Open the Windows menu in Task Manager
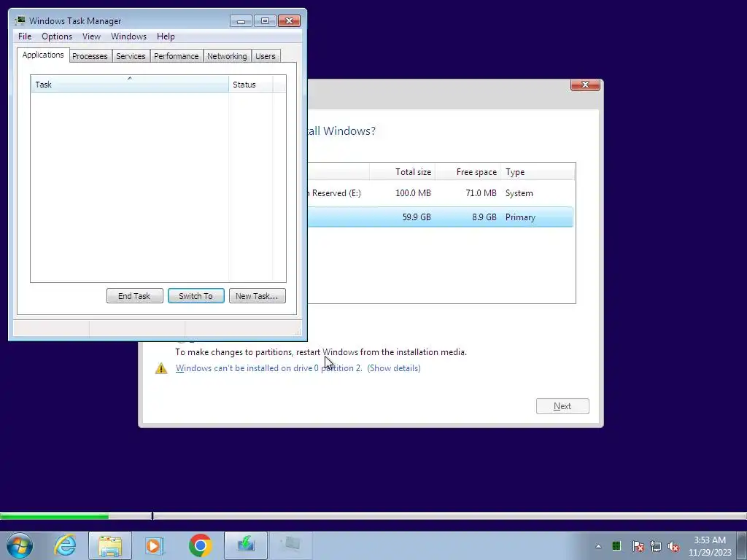Screen dimensions: 747x560 (128, 36)
